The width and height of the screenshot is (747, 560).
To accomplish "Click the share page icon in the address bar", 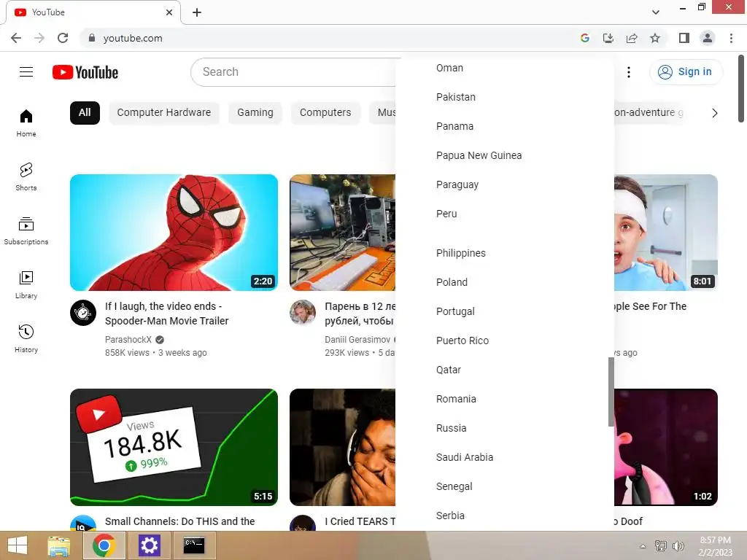I will pyautogui.click(x=632, y=38).
